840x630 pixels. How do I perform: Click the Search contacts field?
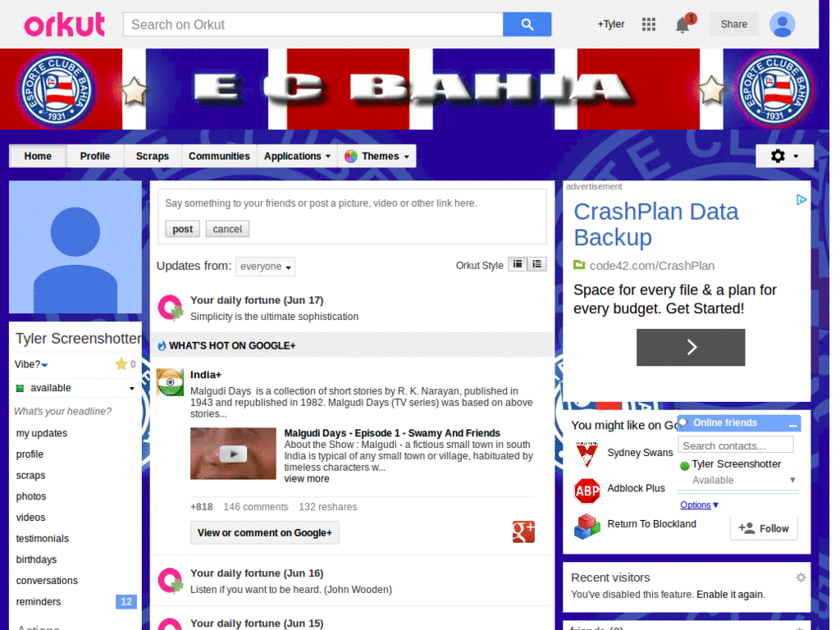[736, 445]
